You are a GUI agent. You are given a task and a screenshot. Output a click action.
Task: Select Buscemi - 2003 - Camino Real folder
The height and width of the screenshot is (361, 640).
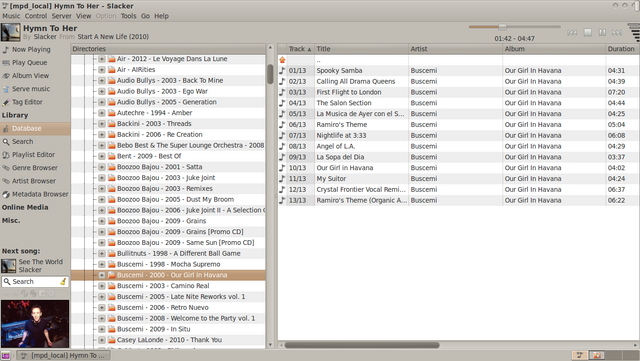163,286
